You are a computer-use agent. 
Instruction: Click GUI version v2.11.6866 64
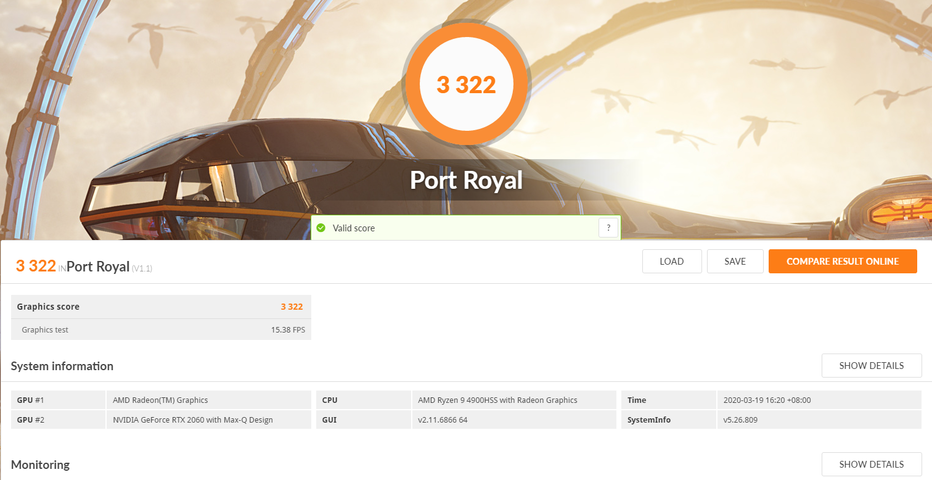443,419
